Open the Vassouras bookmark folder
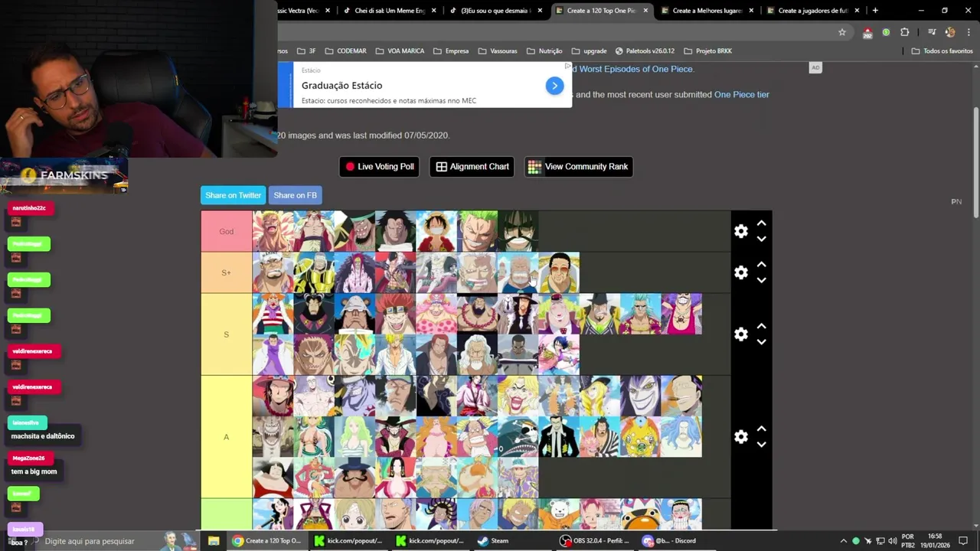 pos(498,51)
